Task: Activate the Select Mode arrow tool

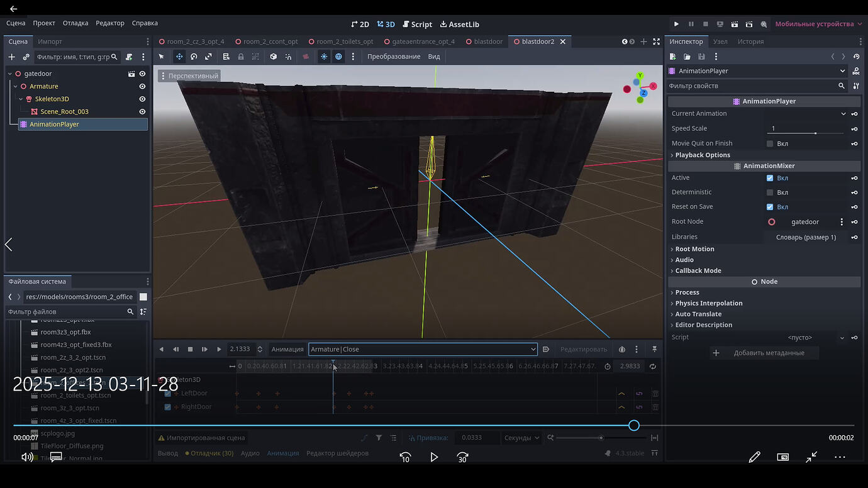Action: click(x=162, y=57)
